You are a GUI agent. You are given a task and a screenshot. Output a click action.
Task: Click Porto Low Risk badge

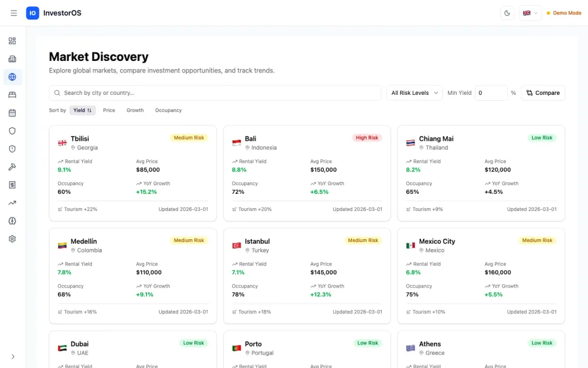tap(367, 343)
